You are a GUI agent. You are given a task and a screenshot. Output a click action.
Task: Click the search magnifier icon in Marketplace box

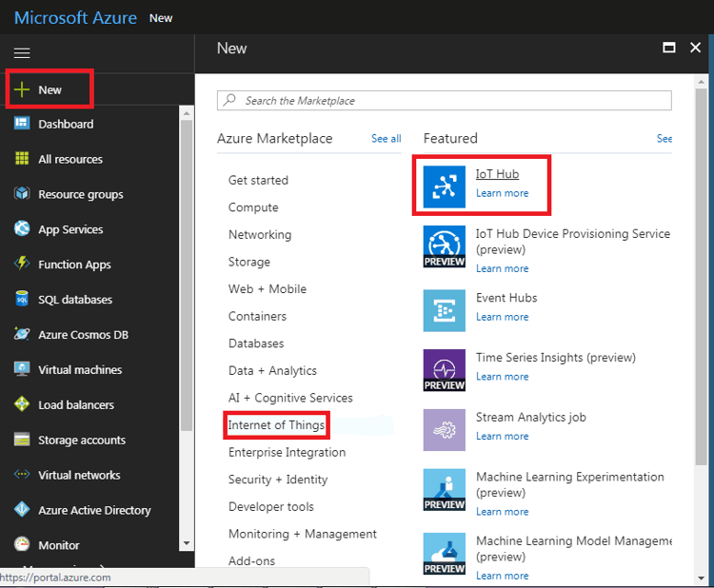click(x=230, y=100)
